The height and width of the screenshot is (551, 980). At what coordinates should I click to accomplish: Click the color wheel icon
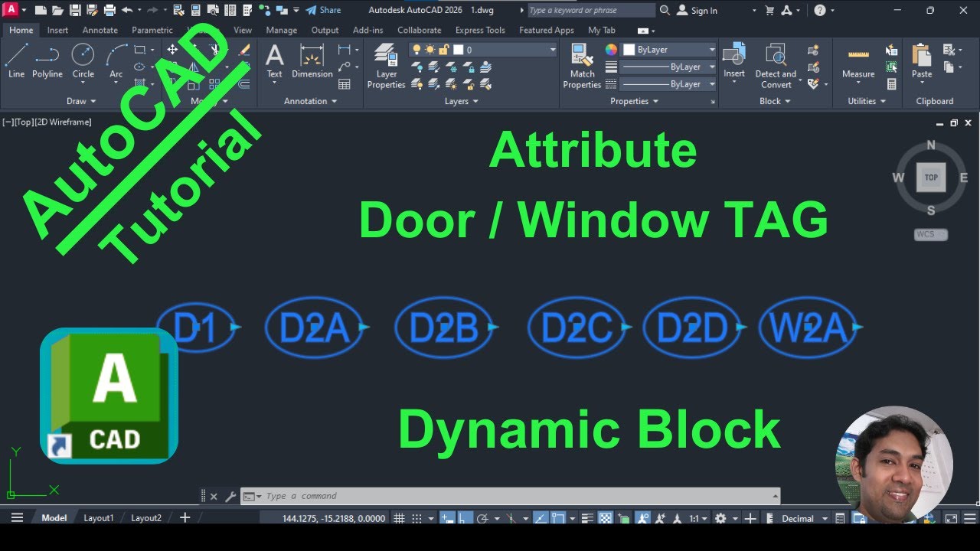611,50
